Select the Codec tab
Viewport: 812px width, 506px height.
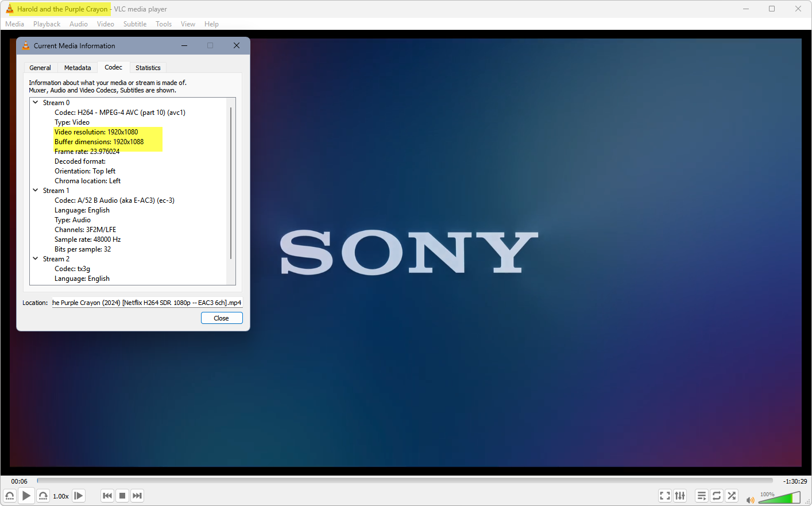pyautogui.click(x=114, y=67)
